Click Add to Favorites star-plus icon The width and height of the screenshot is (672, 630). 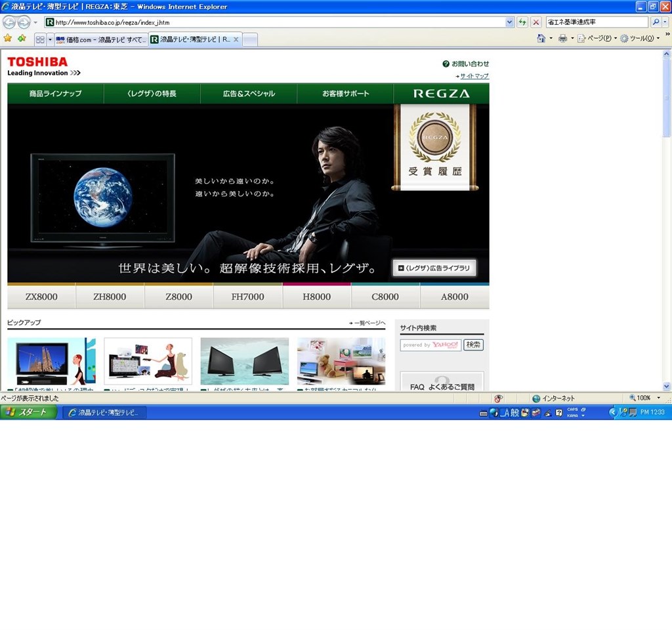pos(22,39)
